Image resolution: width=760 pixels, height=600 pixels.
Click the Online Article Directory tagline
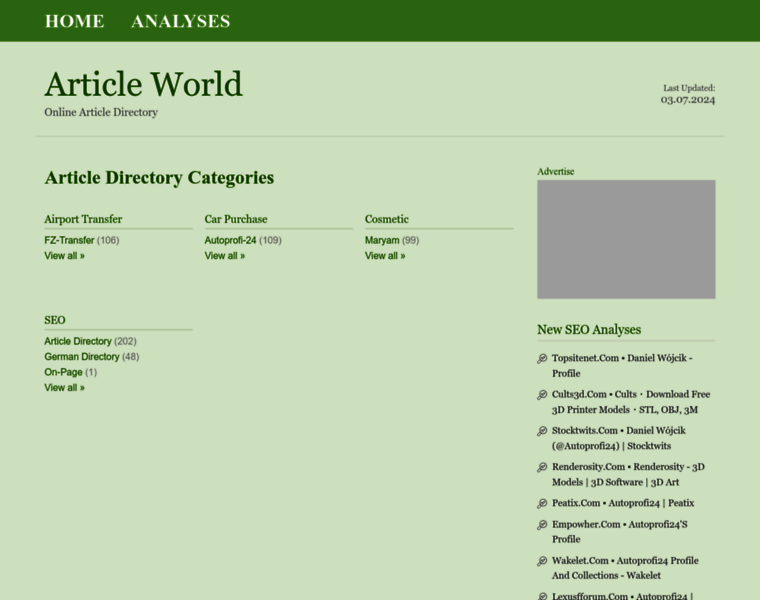coord(101,112)
